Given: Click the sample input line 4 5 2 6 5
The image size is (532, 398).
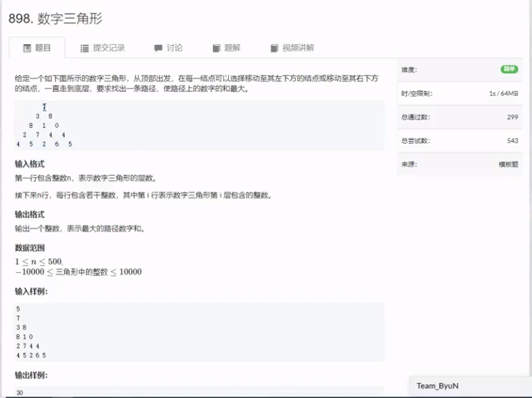Looking at the screenshot, I should point(31,355).
